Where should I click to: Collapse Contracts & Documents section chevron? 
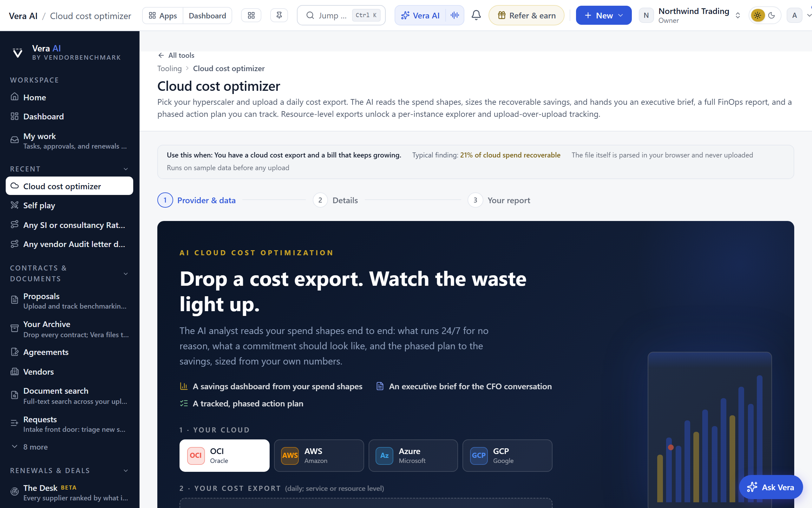[x=126, y=273]
